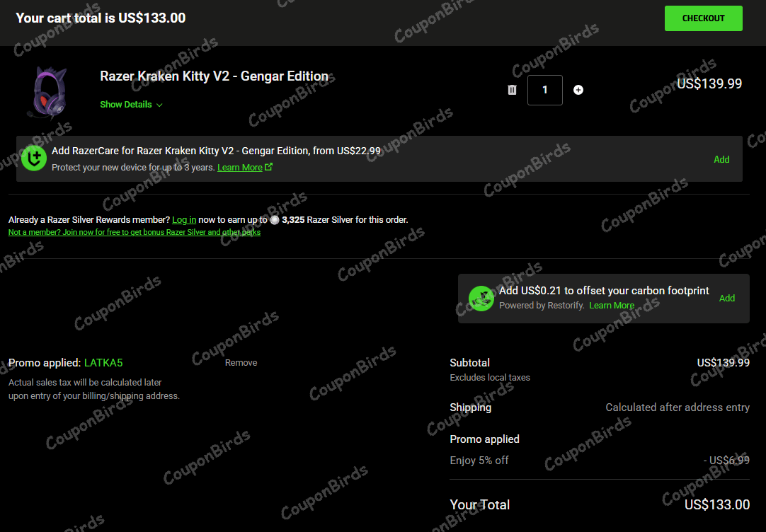Click the green CHECKOUT button
Screen dimensions: 766x532
[703, 18]
